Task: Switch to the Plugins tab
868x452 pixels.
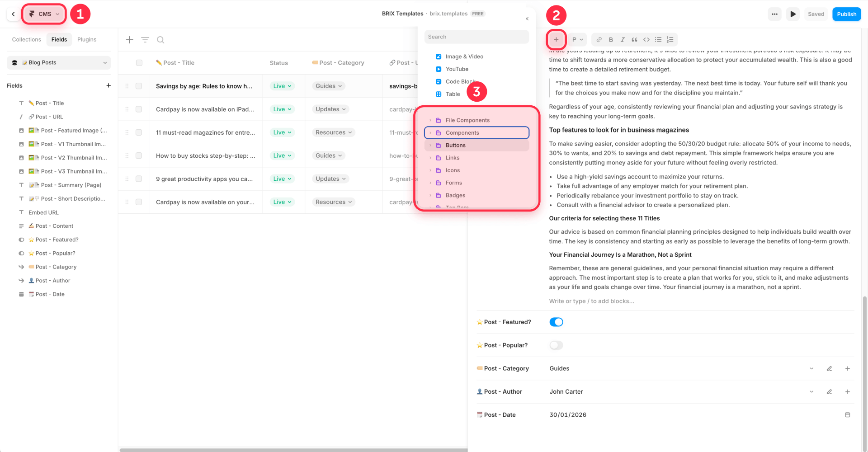Action: 87,40
